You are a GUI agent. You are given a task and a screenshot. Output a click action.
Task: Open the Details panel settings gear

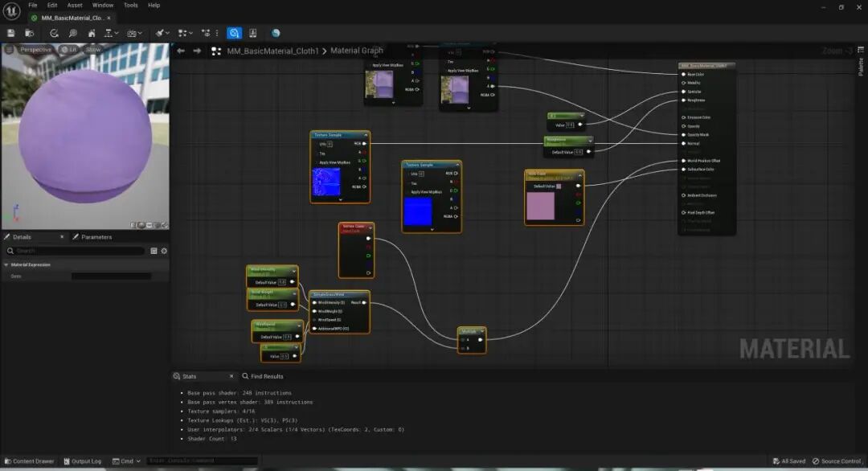tap(164, 251)
